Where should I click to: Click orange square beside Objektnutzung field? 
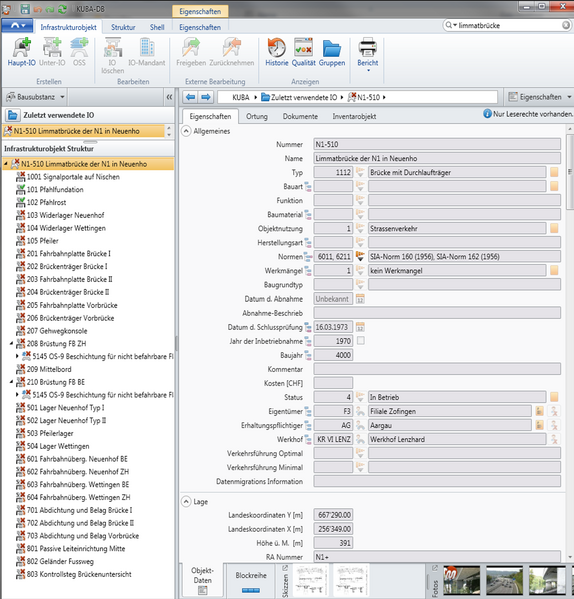pos(554,228)
